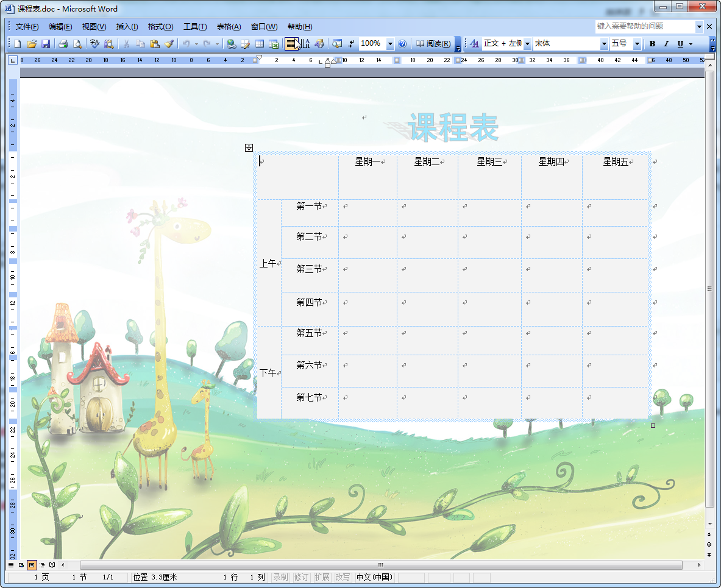Open the 文件(F) menu
721x588 pixels.
click(x=27, y=27)
